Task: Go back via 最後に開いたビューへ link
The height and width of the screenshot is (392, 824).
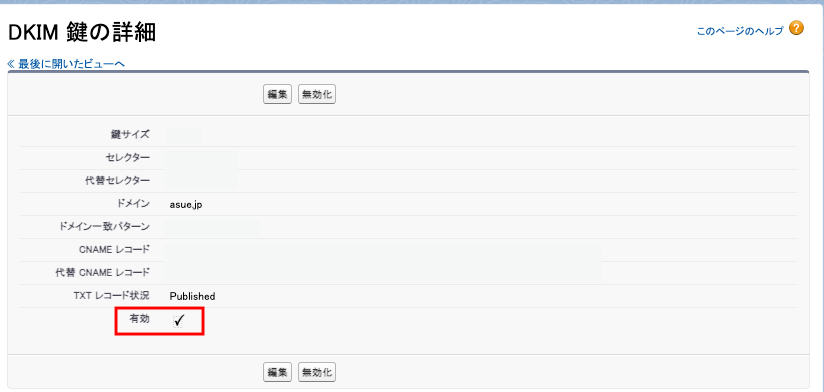Action: point(66,64)
